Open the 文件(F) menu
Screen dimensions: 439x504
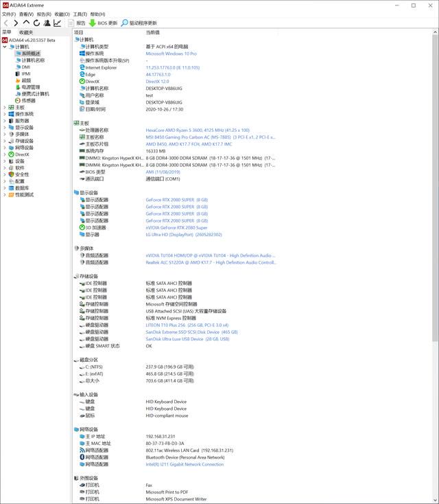pyautogui.click(x=9, y=14)
